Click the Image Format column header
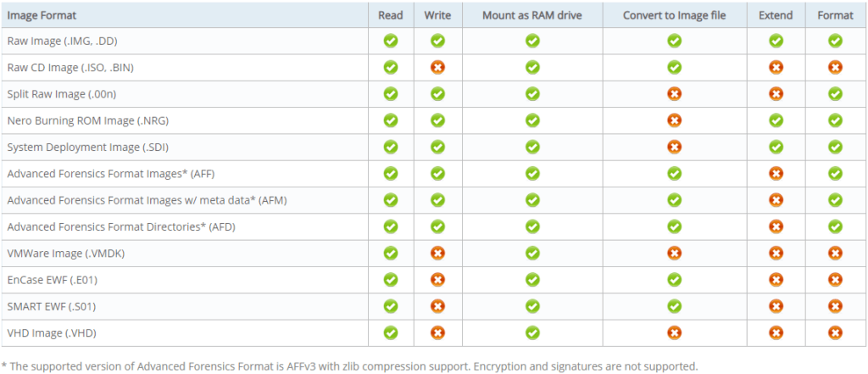This screenshot has width=868, height=374. coord(41,15)
